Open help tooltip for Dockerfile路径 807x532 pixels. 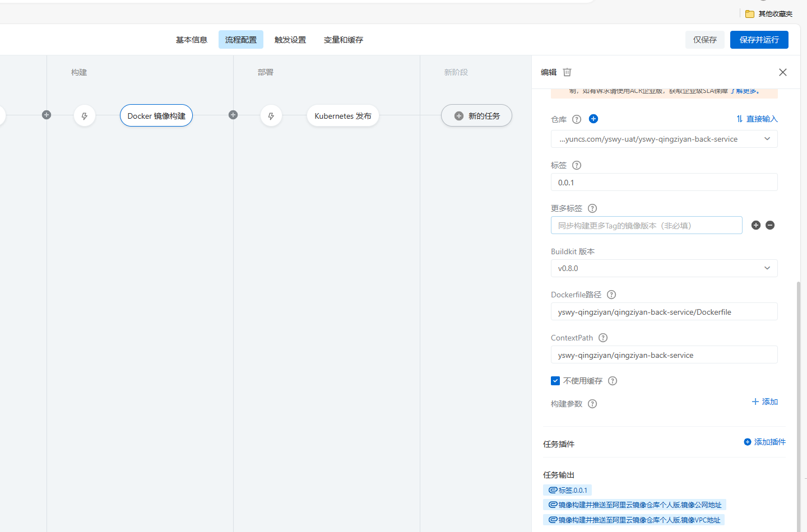(611, 295)
